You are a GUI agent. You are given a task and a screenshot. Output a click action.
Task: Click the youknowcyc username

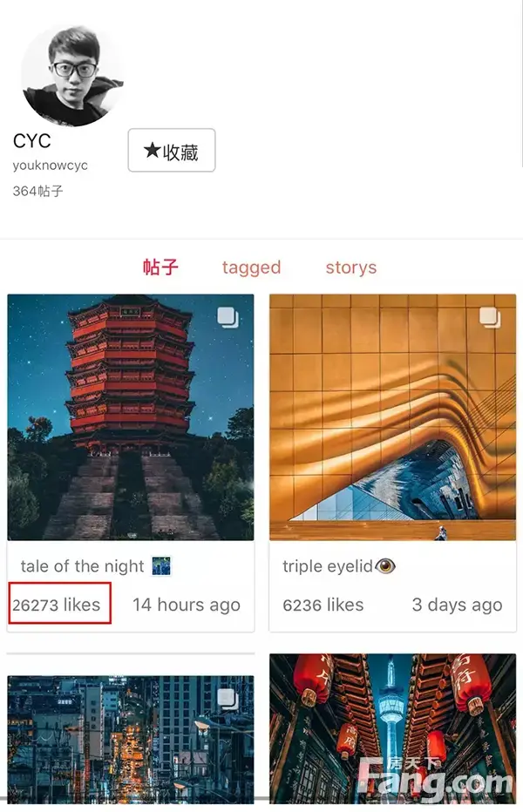[x=51, y=166]
